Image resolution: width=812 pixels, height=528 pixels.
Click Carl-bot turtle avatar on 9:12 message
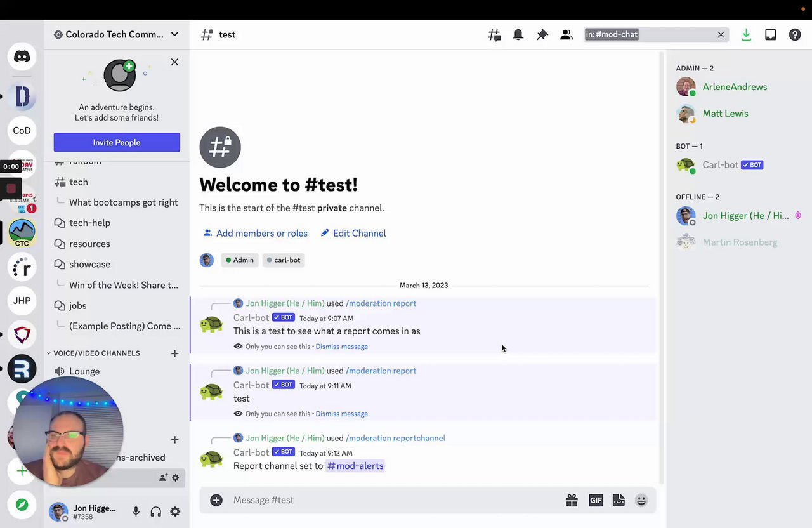point(211,458)
